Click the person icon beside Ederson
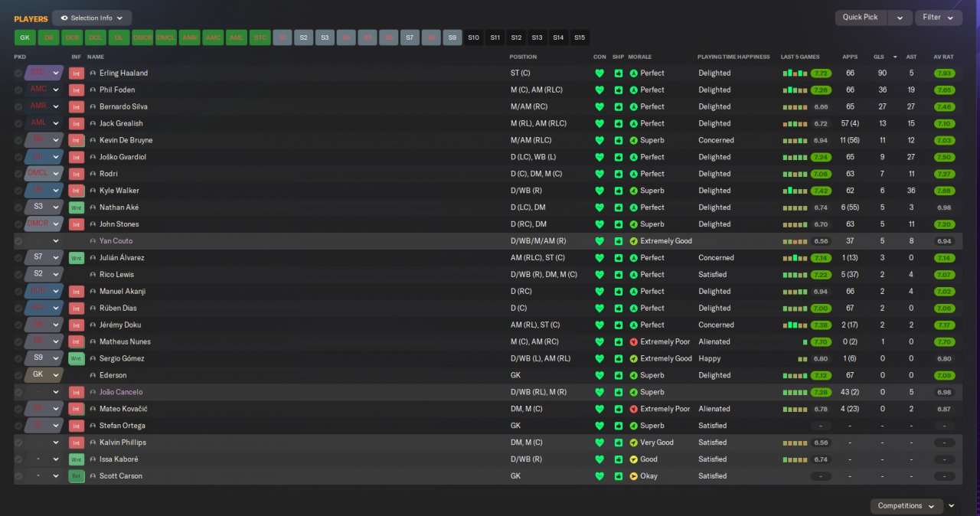This screenshot has width=980, height=516. coord(93,375)
